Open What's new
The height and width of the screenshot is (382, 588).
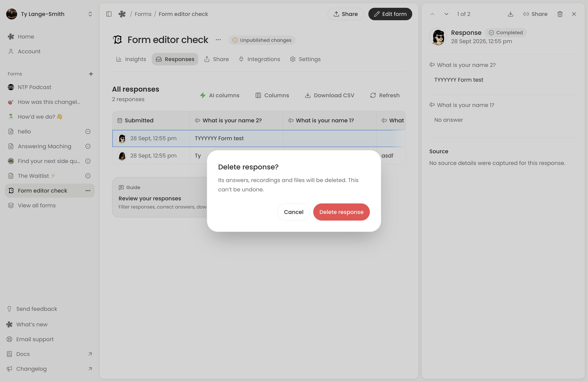[49, 324]
